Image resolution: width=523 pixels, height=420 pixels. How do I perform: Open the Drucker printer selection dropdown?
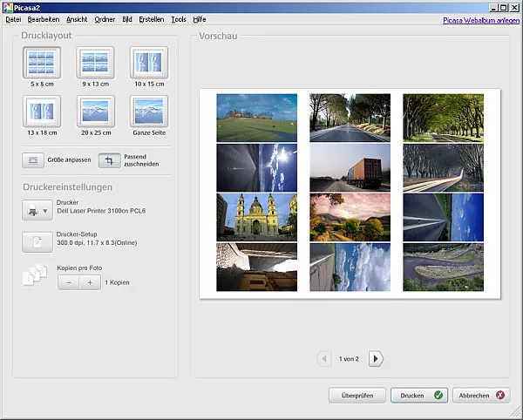tap(36, 210)
